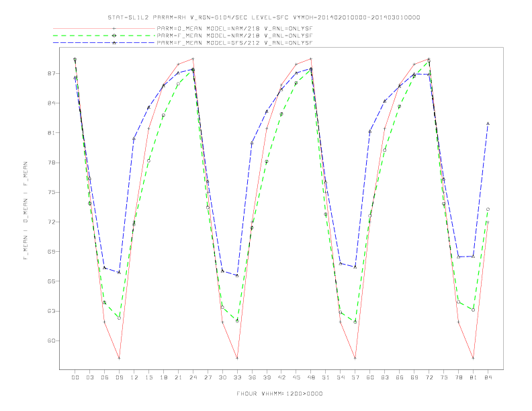Click the red plus data point at hour 09
This screenshot has width=532, height=411.
119,358
